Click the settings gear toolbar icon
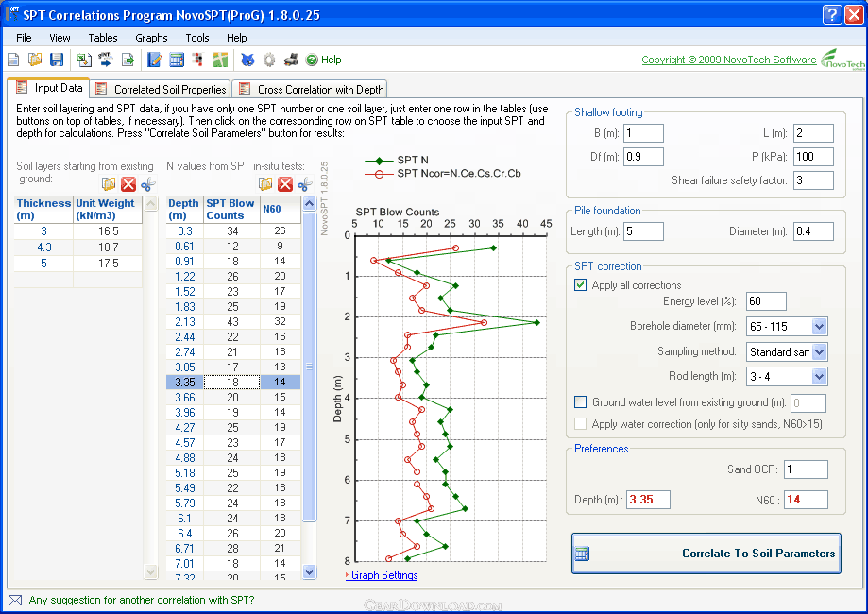Screen dimensions: 868x614 point(269,60)
